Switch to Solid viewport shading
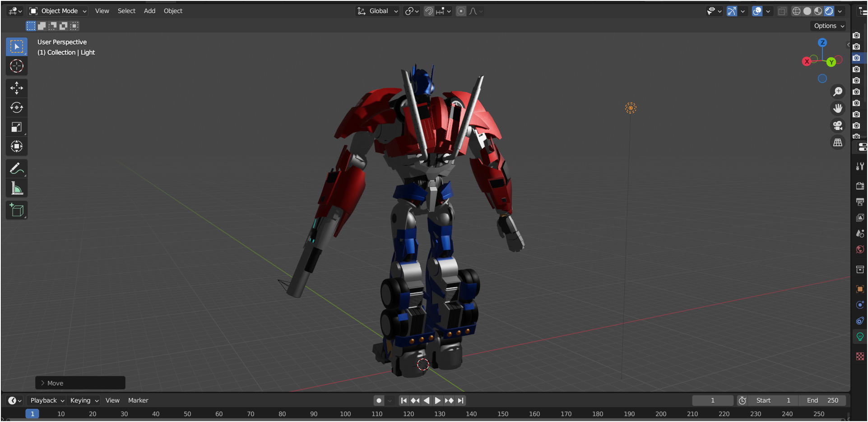This screenshot has height=422, width=868. (x=808, y=11)
